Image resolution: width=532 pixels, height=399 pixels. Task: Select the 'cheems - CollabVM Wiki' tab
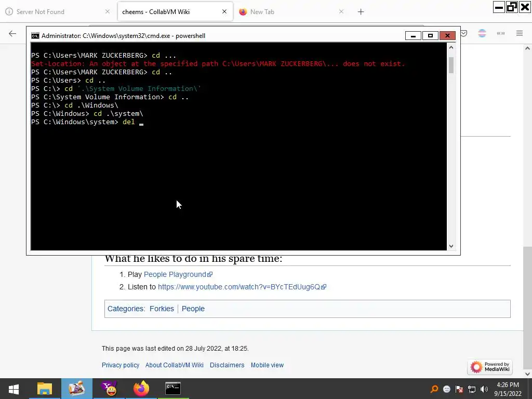[175, 11]
